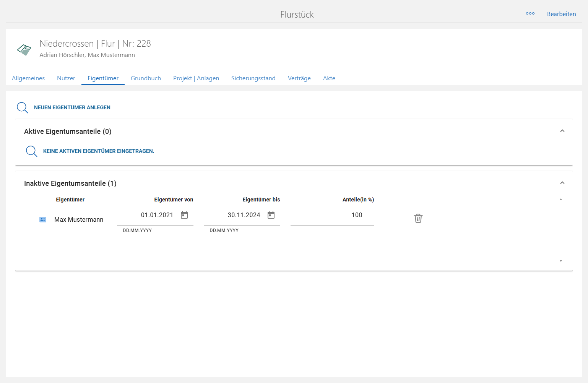Click the scroll-up arrow in inactive list

[561, 200]
